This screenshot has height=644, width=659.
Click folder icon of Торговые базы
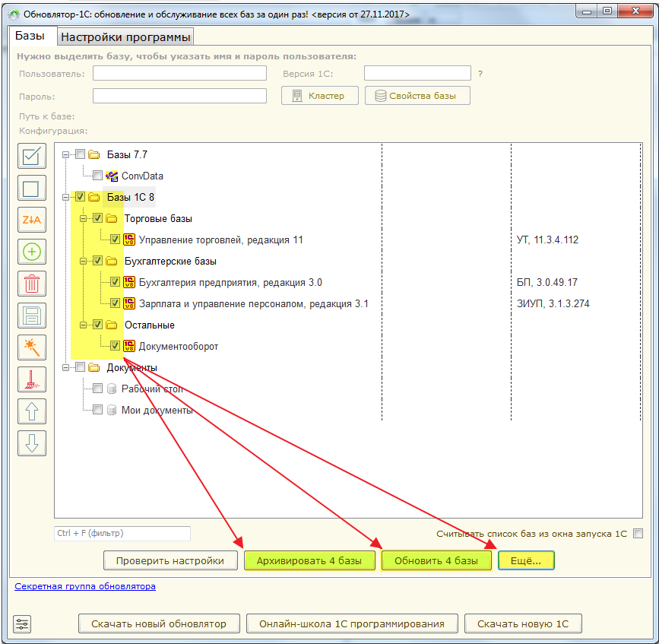(x=112, y=218)
